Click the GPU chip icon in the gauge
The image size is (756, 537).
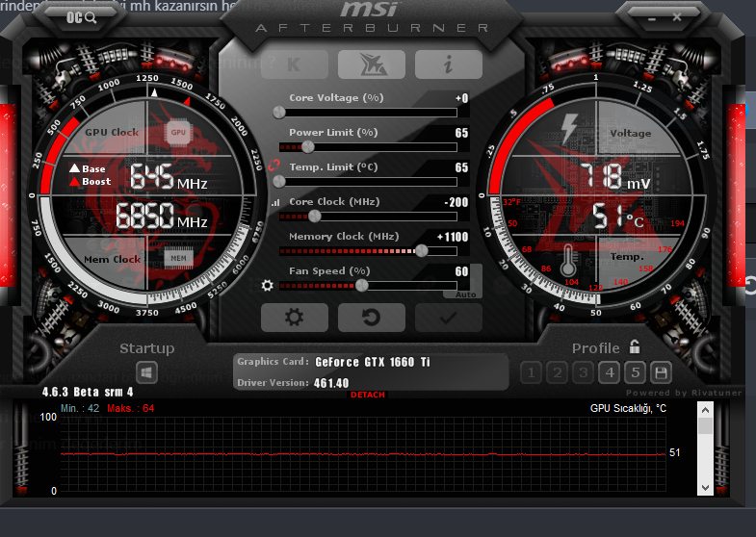tap(178, 133)
